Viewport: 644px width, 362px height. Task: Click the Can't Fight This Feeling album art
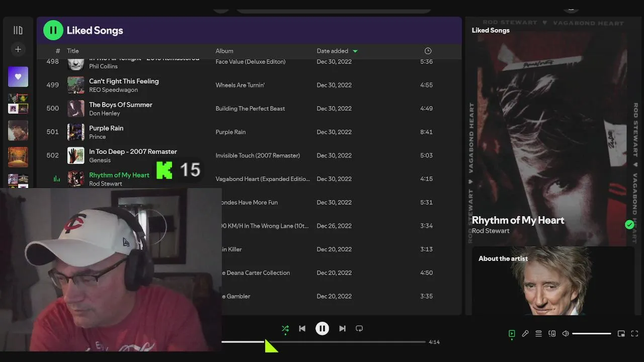coord(76,85)
